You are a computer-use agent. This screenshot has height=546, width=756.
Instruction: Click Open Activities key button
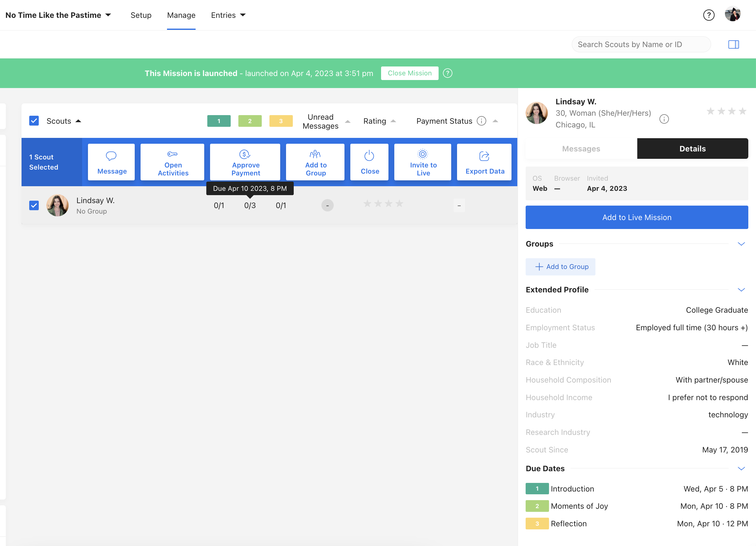pyautogui.click(x=172, y=162)
